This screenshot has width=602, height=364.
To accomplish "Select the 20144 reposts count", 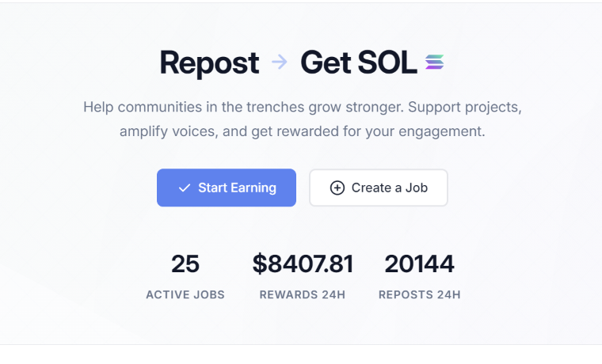I will pos(419,264).
